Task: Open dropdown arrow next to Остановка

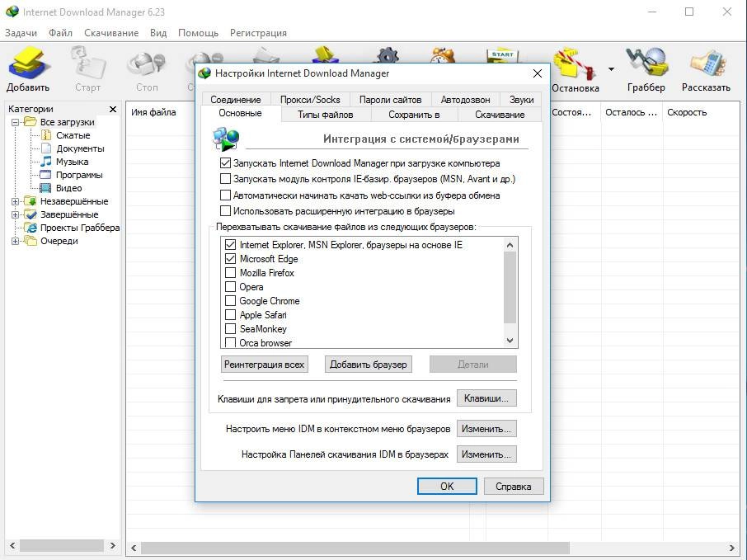Action: 611,69
